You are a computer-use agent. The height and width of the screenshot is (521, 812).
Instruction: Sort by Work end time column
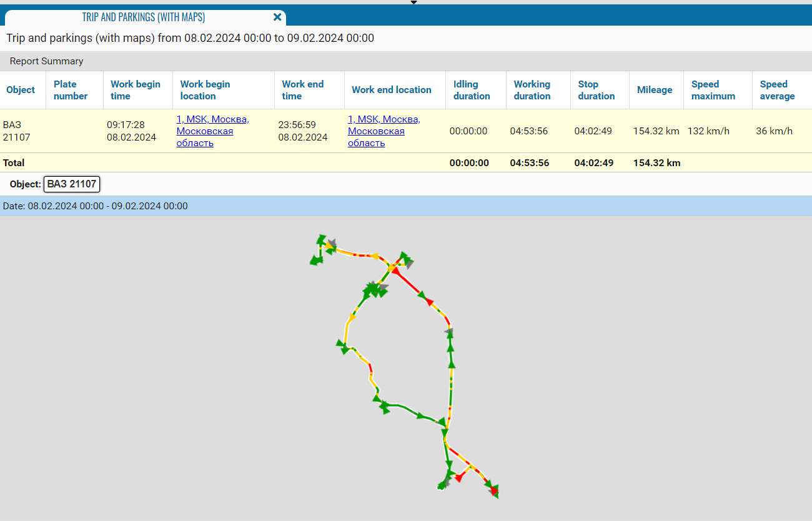[x=302, y=90]
